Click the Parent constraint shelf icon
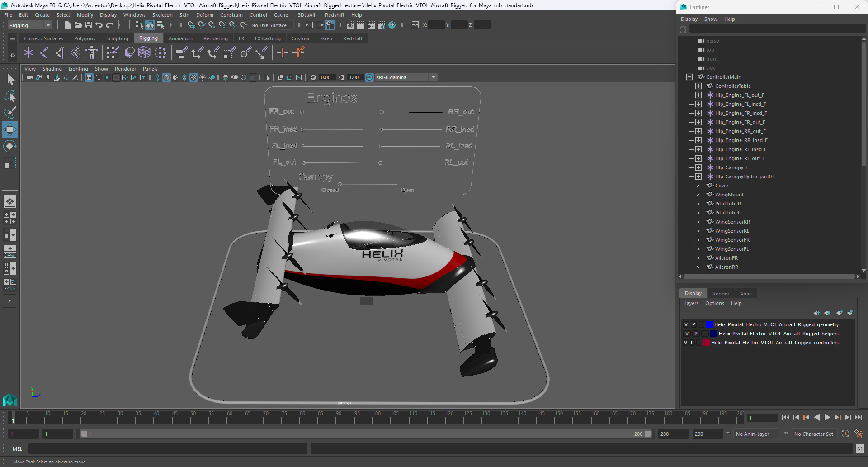Screen dimensions: 868x467 (x=182, y=53)
